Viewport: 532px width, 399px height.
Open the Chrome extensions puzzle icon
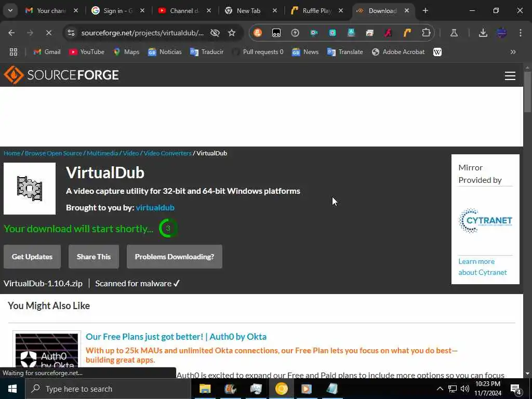[426, 33]
